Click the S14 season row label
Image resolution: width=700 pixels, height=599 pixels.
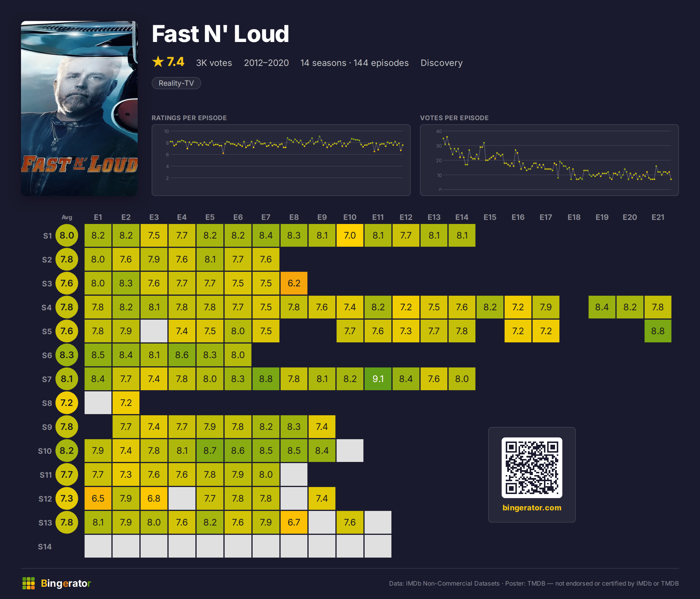[x=45, y=547]
